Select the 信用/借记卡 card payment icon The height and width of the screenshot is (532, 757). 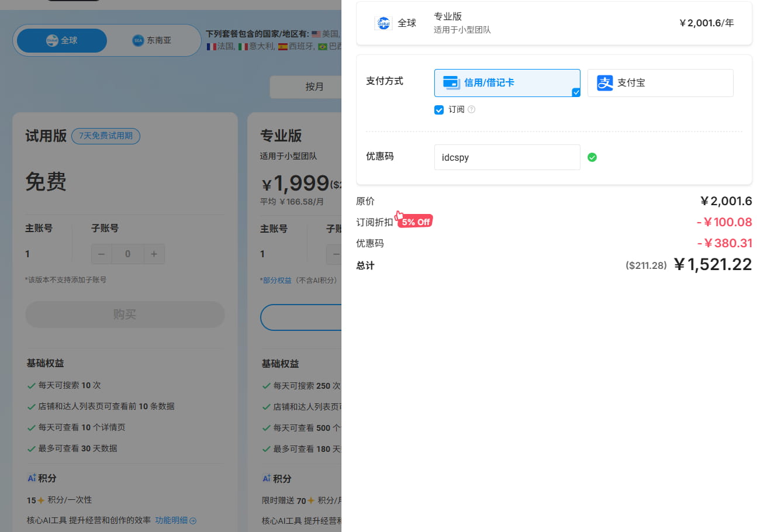[x=451, y=82]
